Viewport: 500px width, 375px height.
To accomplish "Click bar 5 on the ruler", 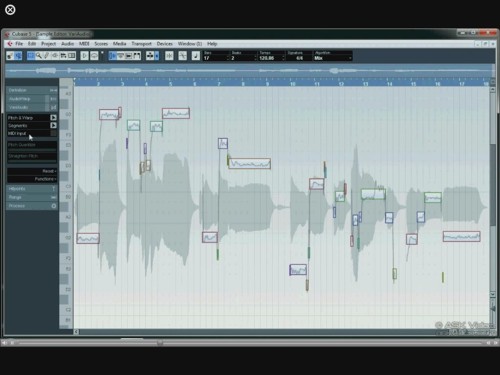I will click(x=171, y=83).
